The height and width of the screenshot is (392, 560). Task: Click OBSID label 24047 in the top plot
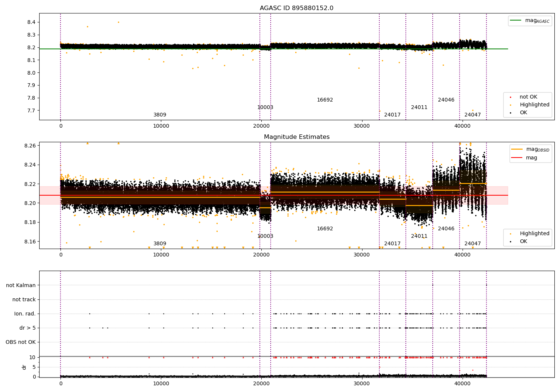[x=473, y=115]
